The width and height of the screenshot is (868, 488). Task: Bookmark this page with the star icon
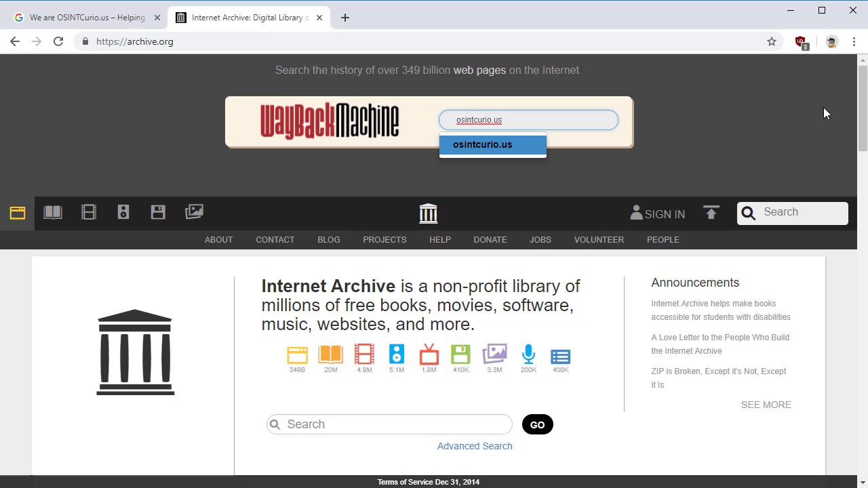pyautogui.click(x=772, y=41)
